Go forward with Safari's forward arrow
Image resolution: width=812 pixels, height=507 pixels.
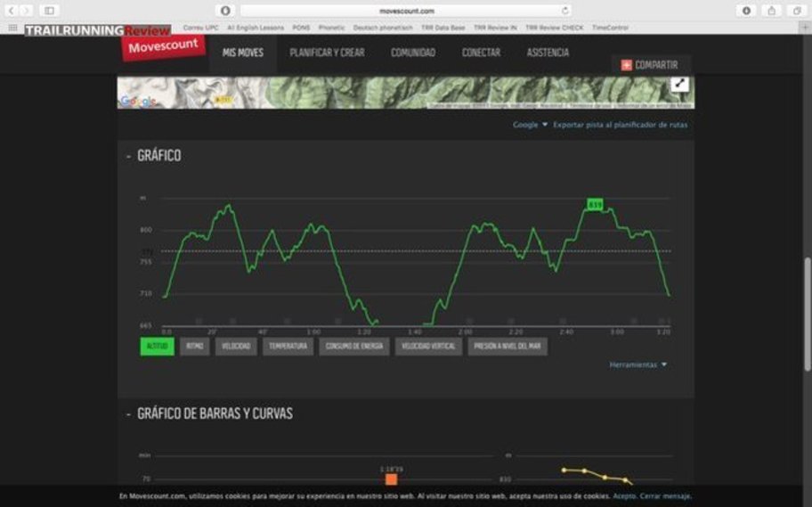coord(26,11)
